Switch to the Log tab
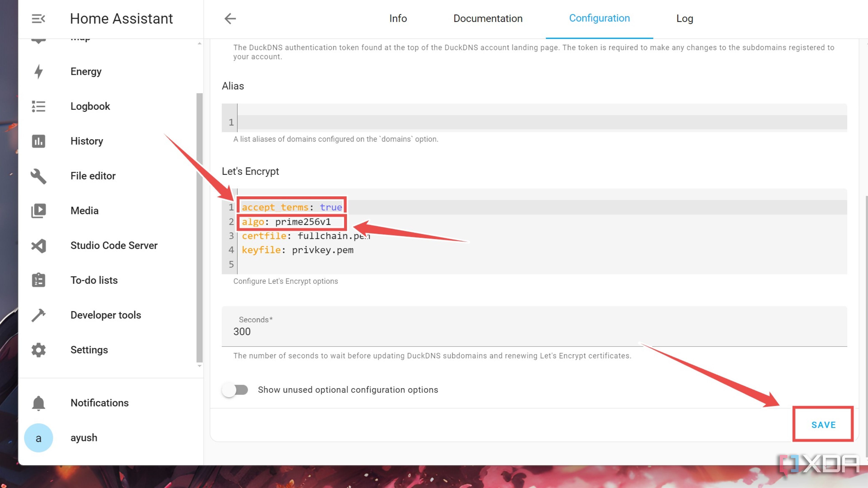The image size is (868, 488). [x=684, y=19]
